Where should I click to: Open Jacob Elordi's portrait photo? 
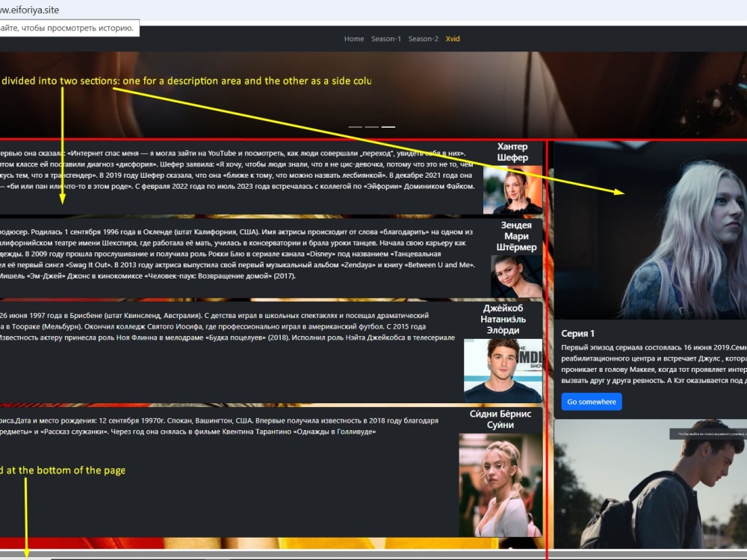(503, 370)
